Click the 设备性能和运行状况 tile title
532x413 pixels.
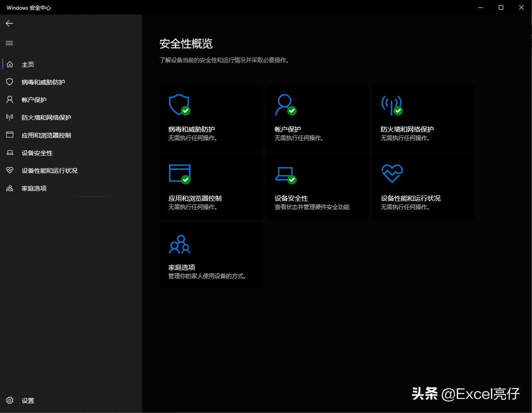pos(411,199)
